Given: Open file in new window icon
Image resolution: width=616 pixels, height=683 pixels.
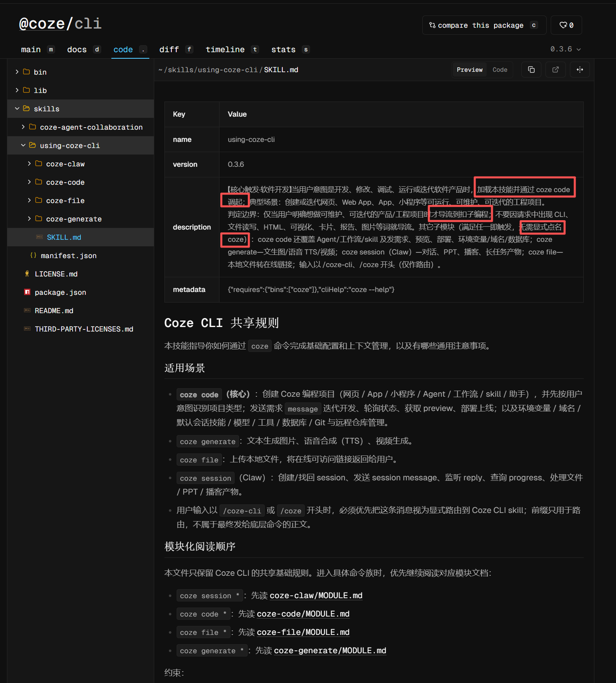Looking at the screenshot, I should click(x=556, y=70).
